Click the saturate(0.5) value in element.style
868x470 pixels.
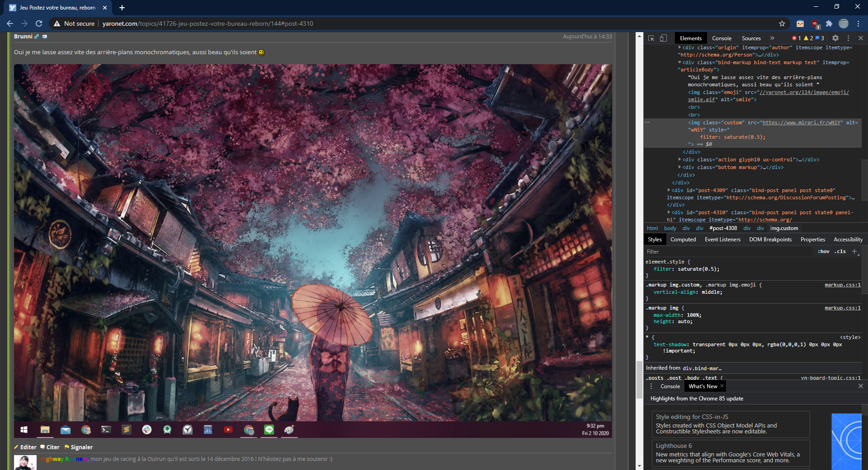[x=697, y=269]
